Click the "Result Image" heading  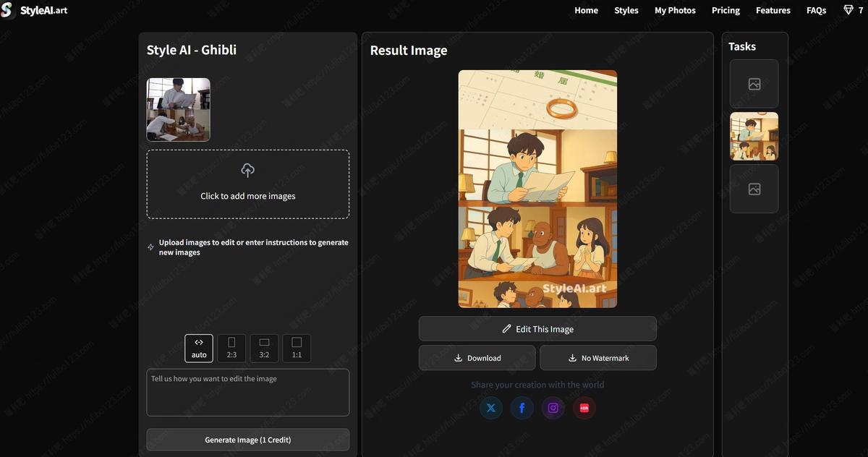click(409, 51)
